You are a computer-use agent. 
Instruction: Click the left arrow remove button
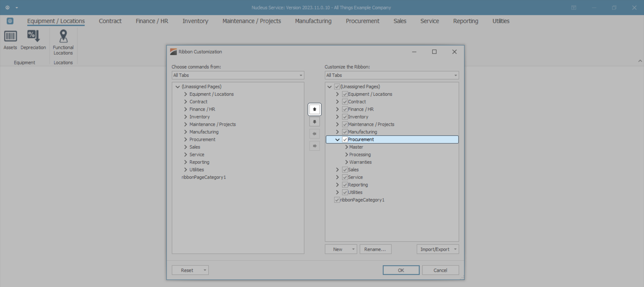[314, 134]
